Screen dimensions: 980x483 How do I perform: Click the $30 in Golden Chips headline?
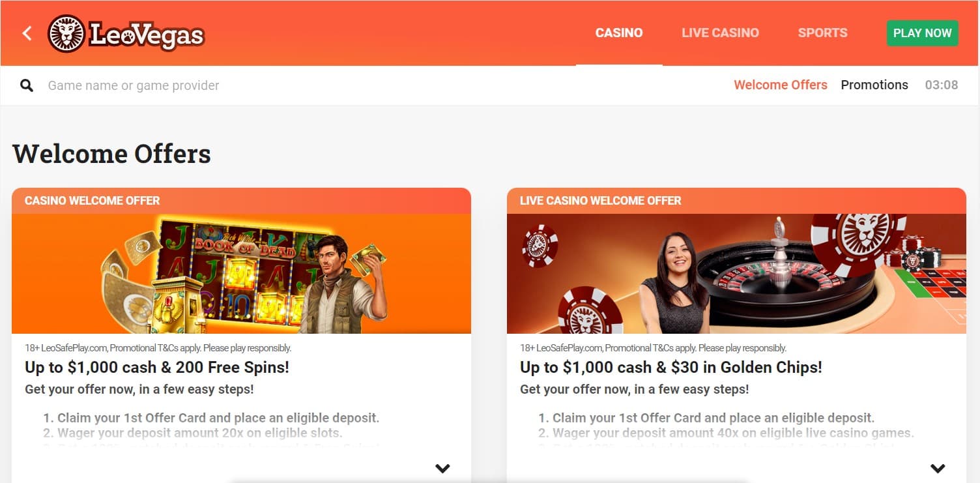point(671,367)
